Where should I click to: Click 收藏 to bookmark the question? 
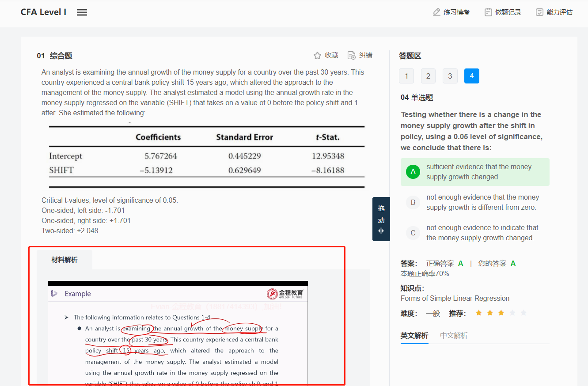click(x=331, y=55)
